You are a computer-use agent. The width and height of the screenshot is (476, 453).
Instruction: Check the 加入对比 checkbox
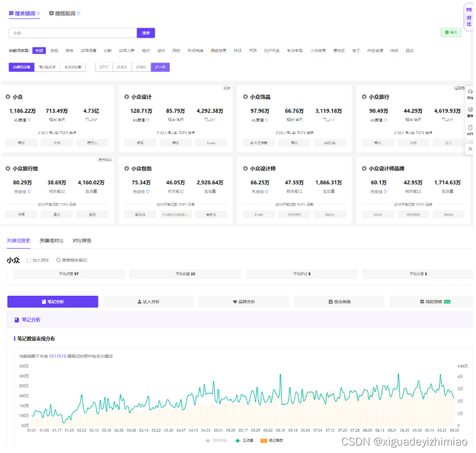29,260
